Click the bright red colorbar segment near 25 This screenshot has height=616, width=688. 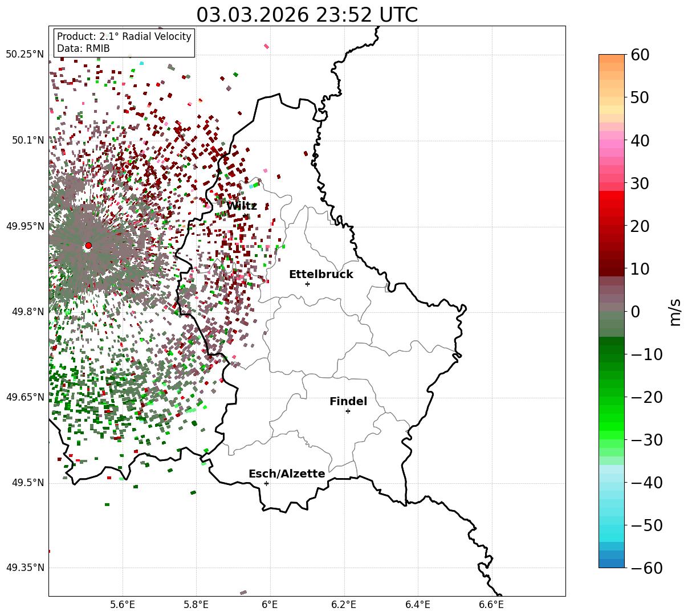[612, 204]
